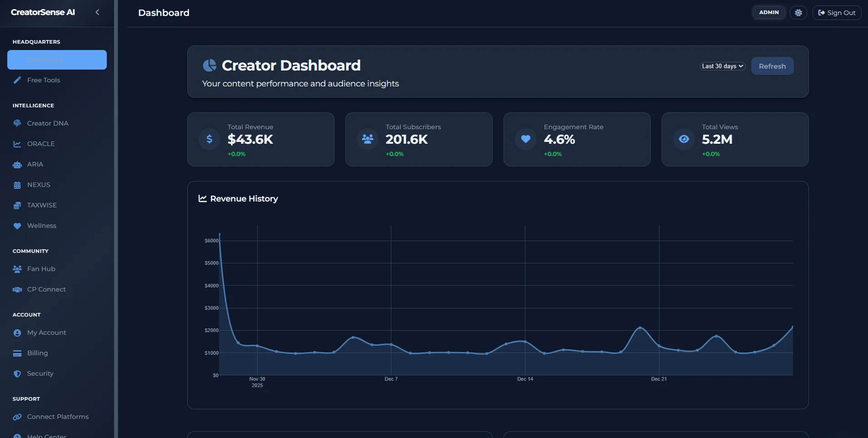Open CP Connect via its handshake icon
The height and width of the screenshot is (438, 868).
pos(17,289)
